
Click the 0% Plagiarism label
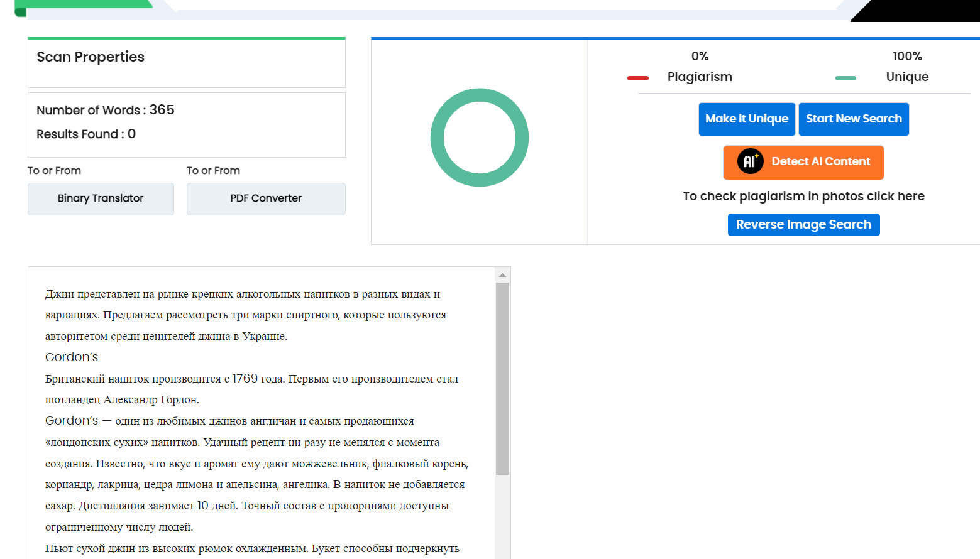click(x=699, y=67)
